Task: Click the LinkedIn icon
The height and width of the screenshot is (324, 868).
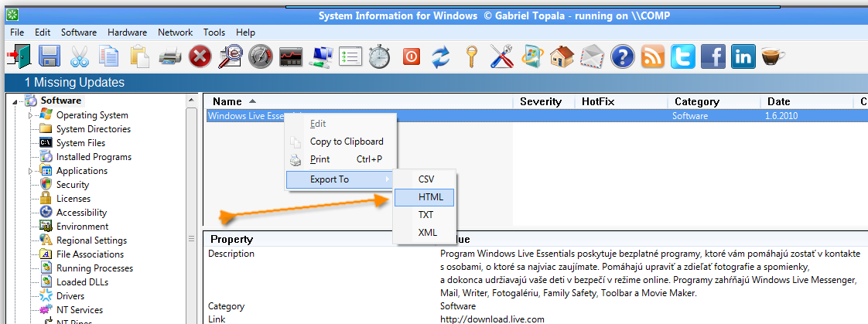Action: pos(743,56)
